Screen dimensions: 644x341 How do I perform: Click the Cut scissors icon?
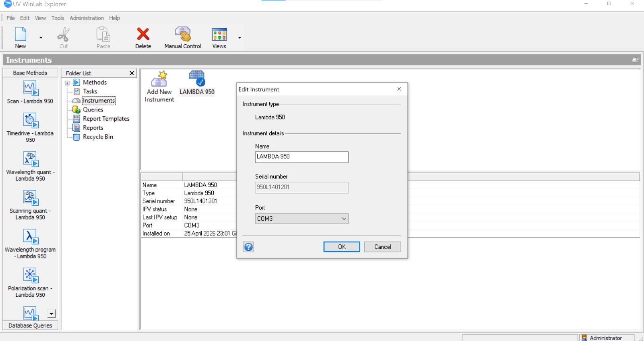pyautogui.click(x=64, y=34)
